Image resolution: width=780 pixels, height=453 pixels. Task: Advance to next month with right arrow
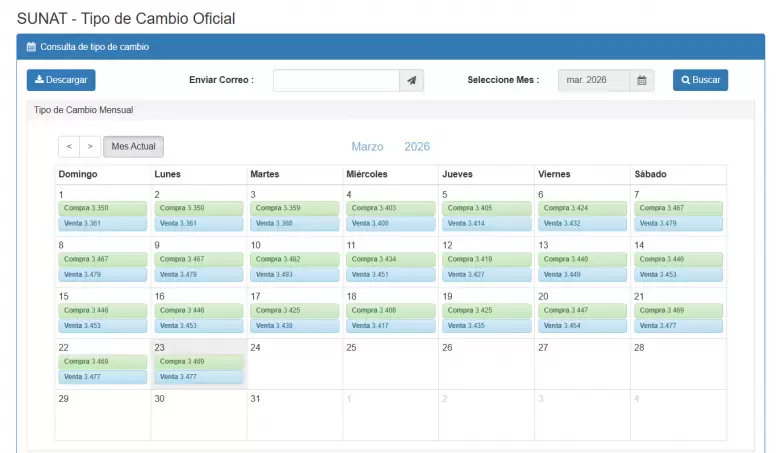(x=90, y=147)
